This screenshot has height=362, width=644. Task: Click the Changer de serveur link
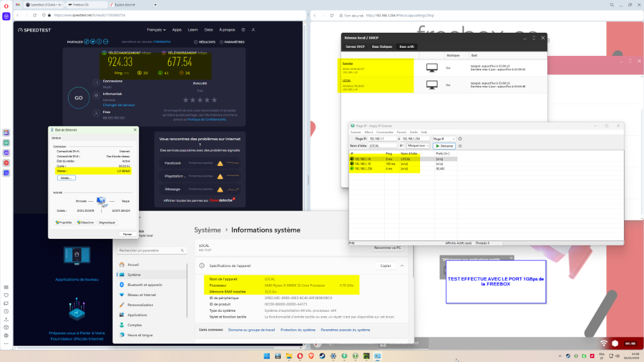pos(118,105)
